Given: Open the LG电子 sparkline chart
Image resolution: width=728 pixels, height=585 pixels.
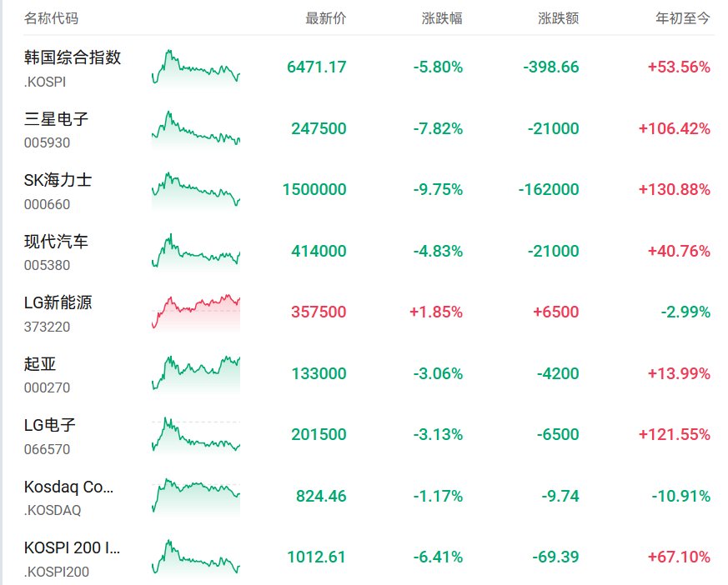Looking at the screenshot, I should [x=196, y=435].
